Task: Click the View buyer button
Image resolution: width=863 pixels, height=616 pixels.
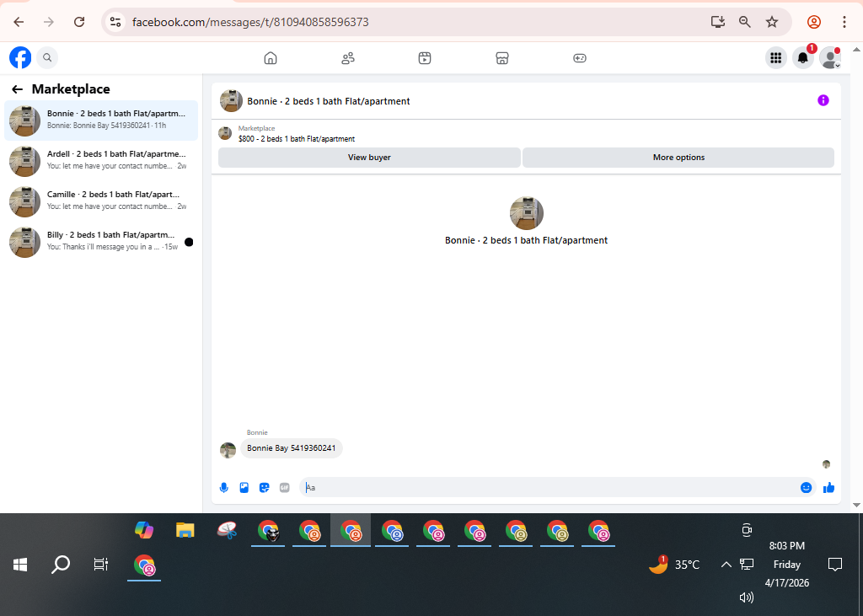Action: [x=369, y=158]
